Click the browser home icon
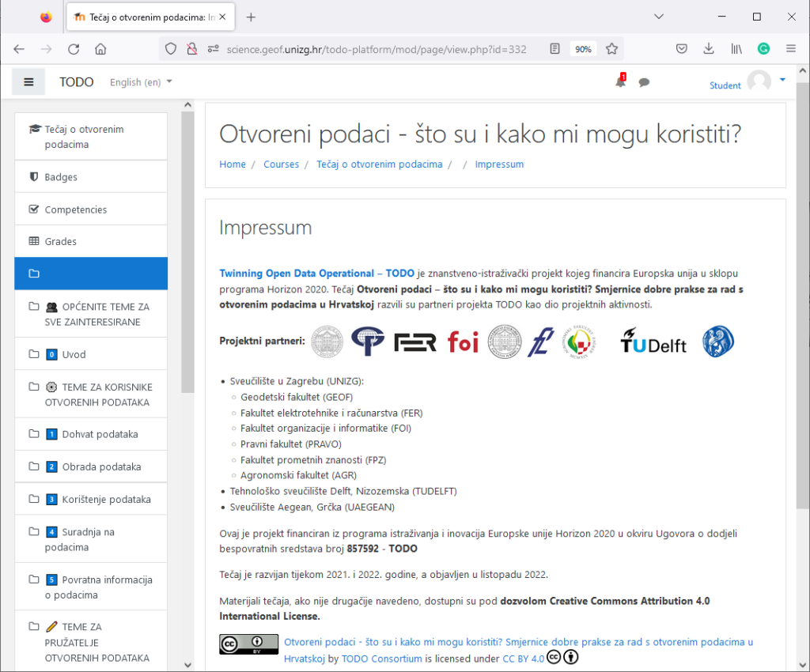Image resolution: width=810 pixels, height=672 pixels. (100, 49)
